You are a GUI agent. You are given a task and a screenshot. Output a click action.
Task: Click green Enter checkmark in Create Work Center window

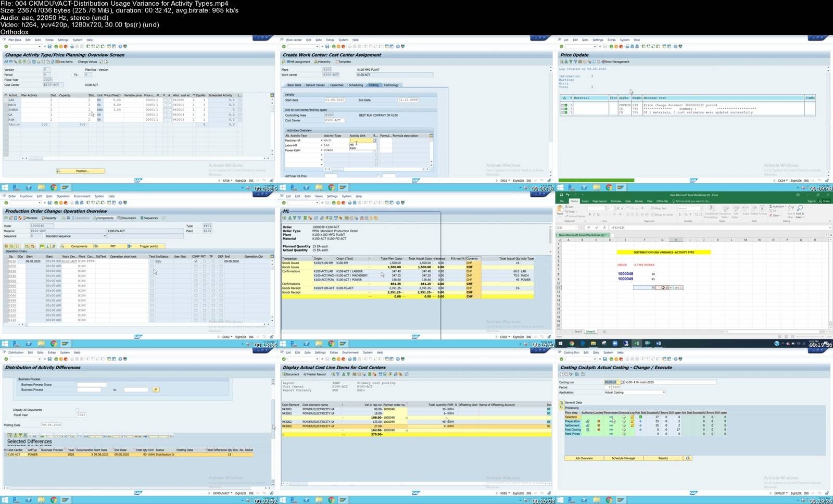[283, 46]
